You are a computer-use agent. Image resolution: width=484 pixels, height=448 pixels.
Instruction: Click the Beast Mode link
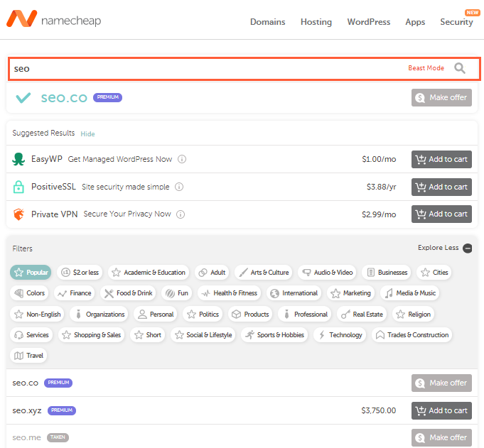(x=426, y=68)
